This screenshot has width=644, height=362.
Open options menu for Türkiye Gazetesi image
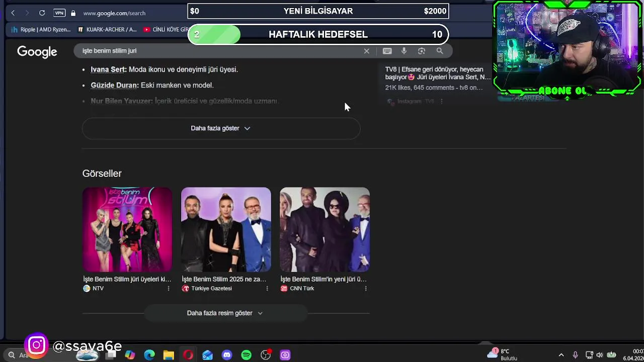point(267,289)
